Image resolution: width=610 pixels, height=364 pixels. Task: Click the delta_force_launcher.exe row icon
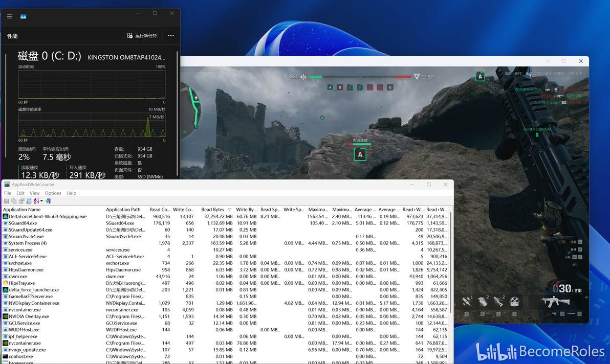(x=6, y=290)
